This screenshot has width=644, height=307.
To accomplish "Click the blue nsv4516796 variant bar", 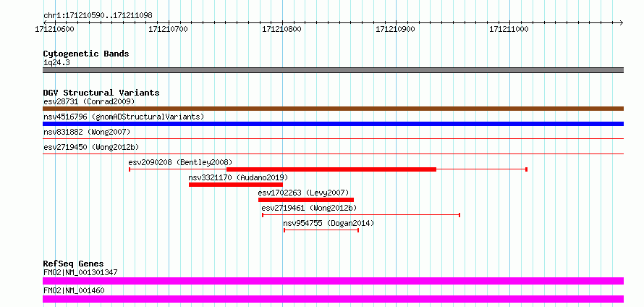I will coord(333,124).
